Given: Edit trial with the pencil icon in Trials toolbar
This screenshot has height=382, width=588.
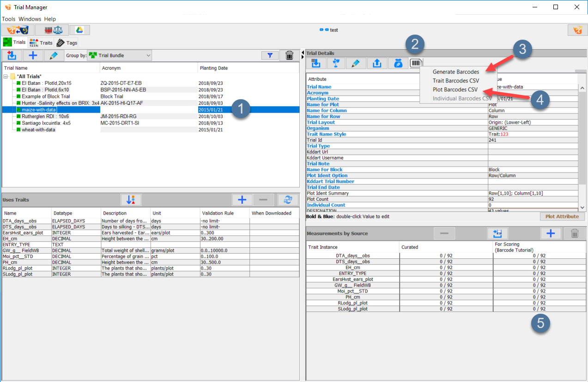Looking at the screenshot, I should point(54,55).
